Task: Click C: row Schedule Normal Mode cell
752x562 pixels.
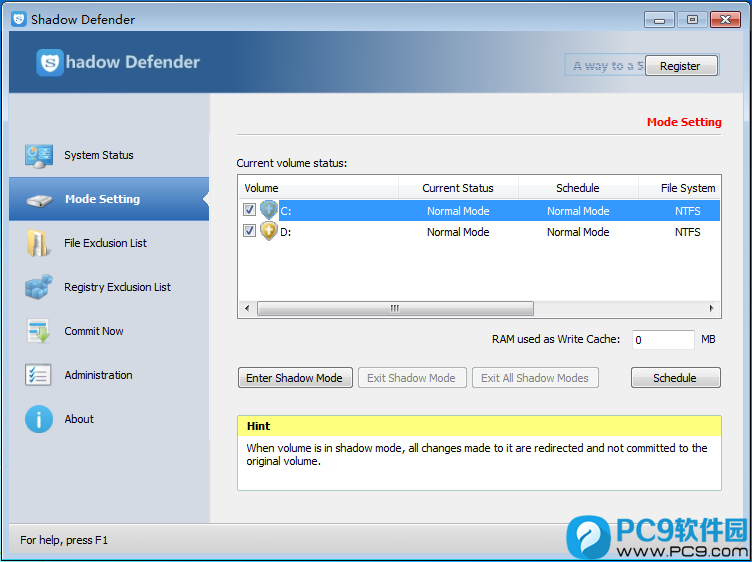Action: tap(578, 211)
